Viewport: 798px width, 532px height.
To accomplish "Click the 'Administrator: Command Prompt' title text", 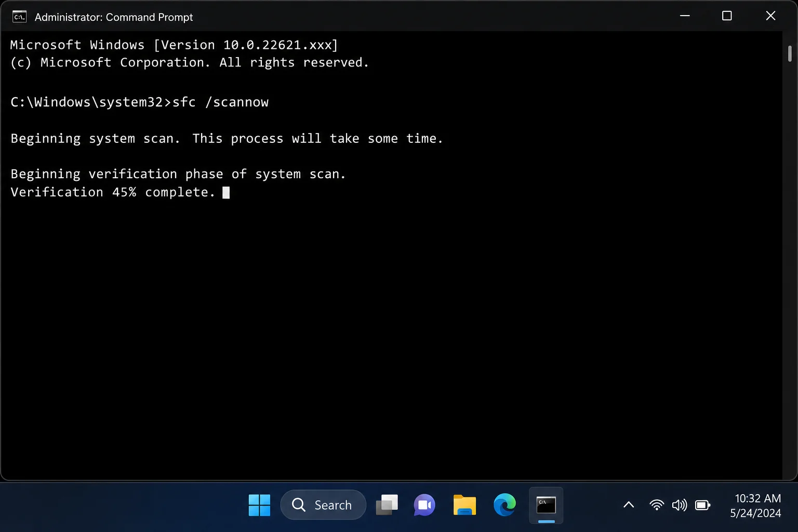I will click(x=114, y=17).
